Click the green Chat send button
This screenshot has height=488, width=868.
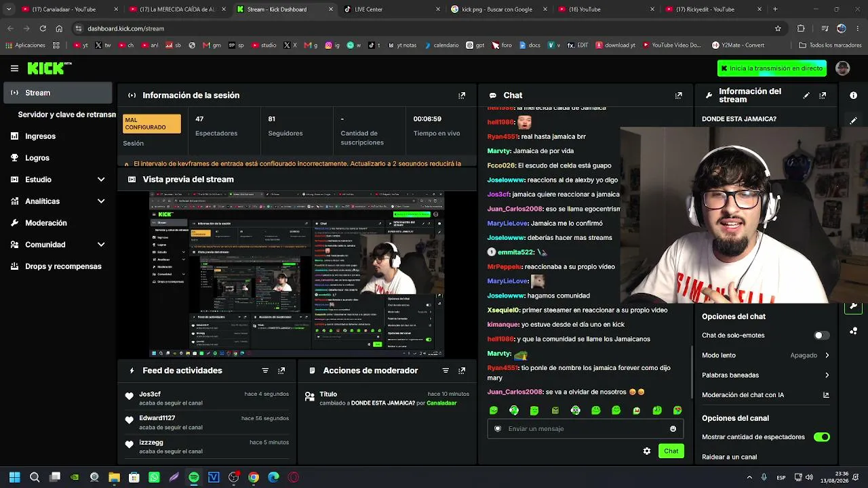[671, 451]
